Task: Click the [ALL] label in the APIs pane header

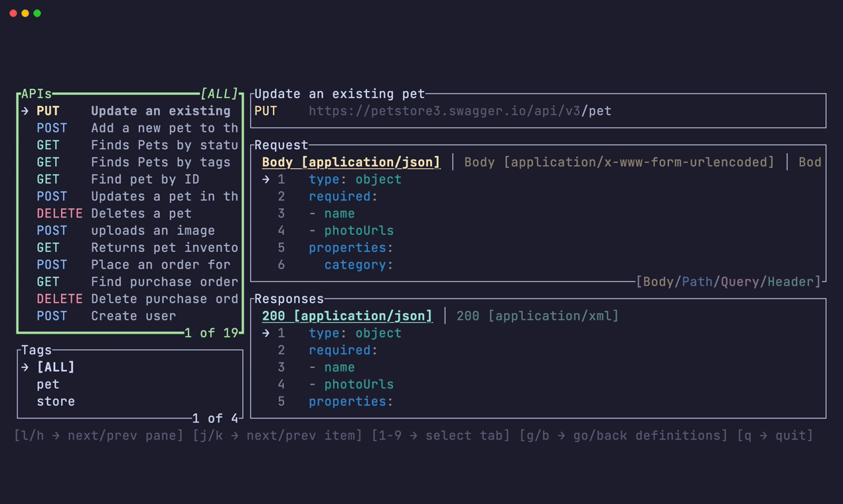Action: pyautogui.click(x=220, y=94)
